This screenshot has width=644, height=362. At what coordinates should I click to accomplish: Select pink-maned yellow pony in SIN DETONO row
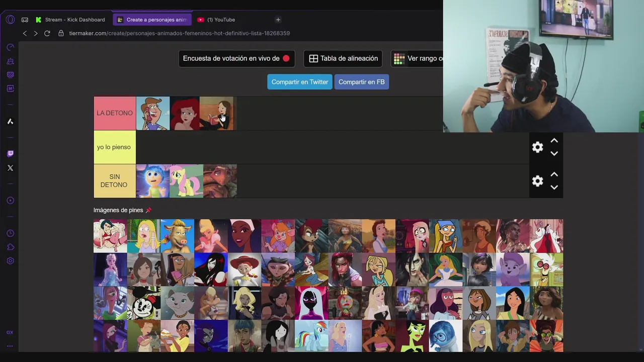coord(187,181)
